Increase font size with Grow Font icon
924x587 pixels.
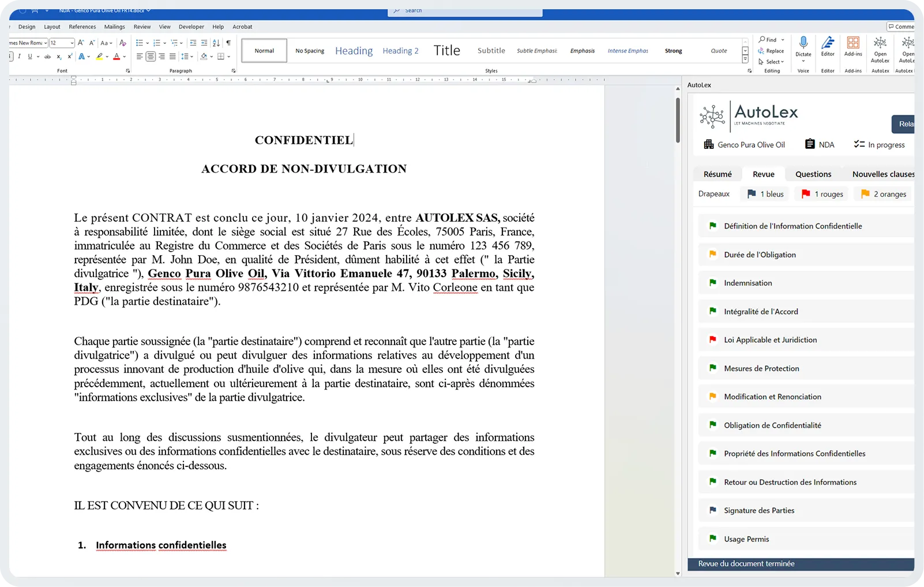click(x=81, y=43)
